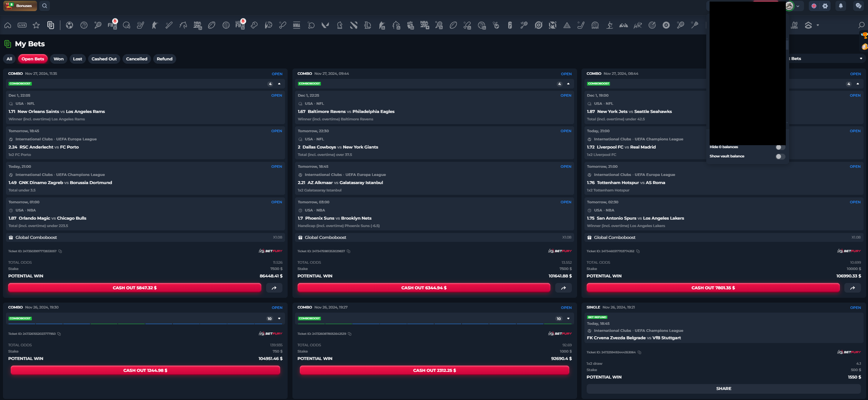
Task: Copy Ticket ID 2473503997772833057
Action: click(x=60, y=251)
